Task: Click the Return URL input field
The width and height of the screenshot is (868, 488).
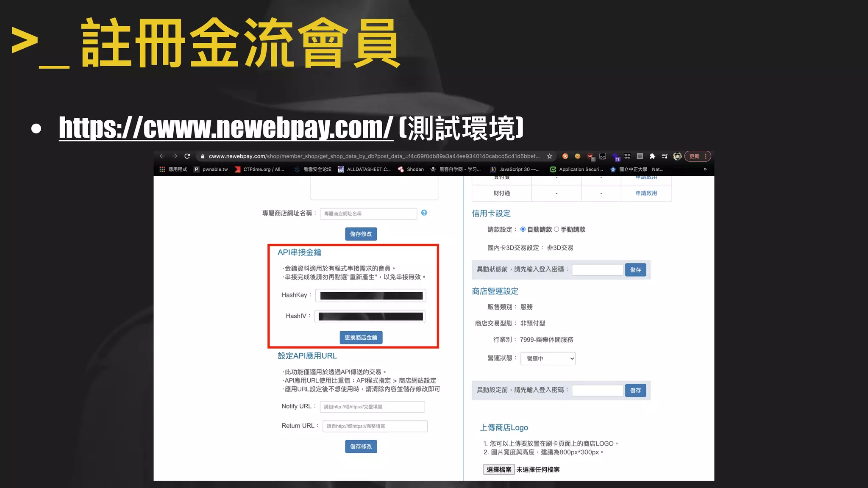Action: 375,426
